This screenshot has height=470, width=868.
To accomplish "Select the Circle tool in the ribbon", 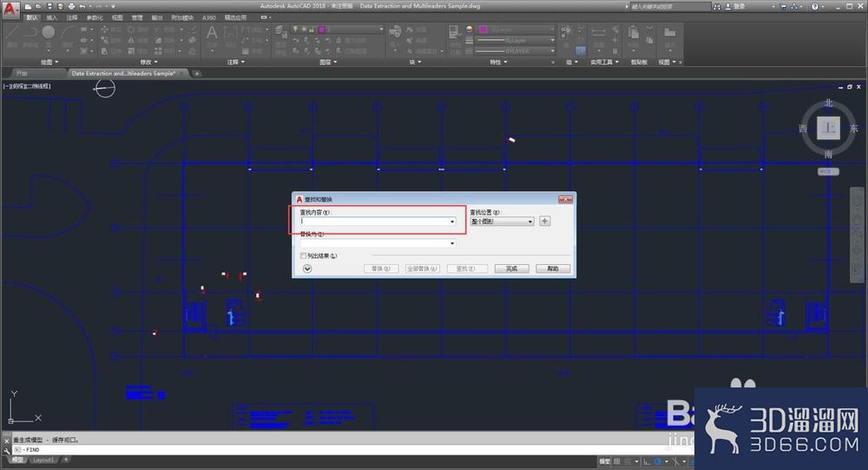I will [x=48, y=33].
